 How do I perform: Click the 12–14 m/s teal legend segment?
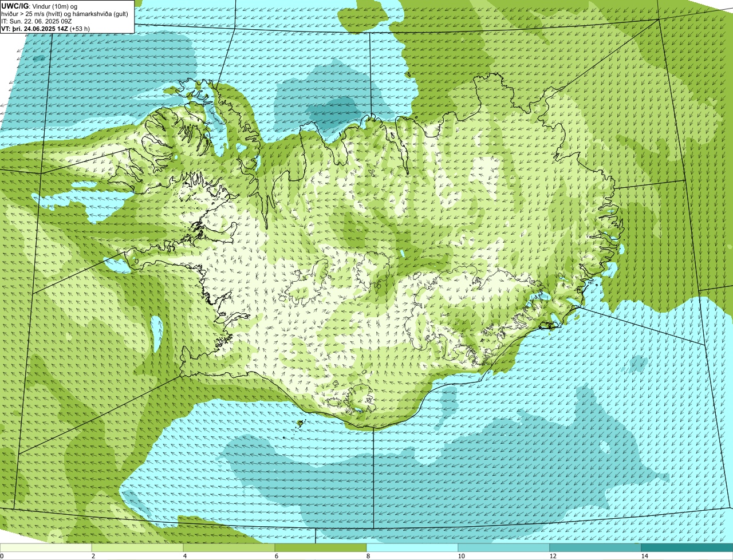coord(596,548)
